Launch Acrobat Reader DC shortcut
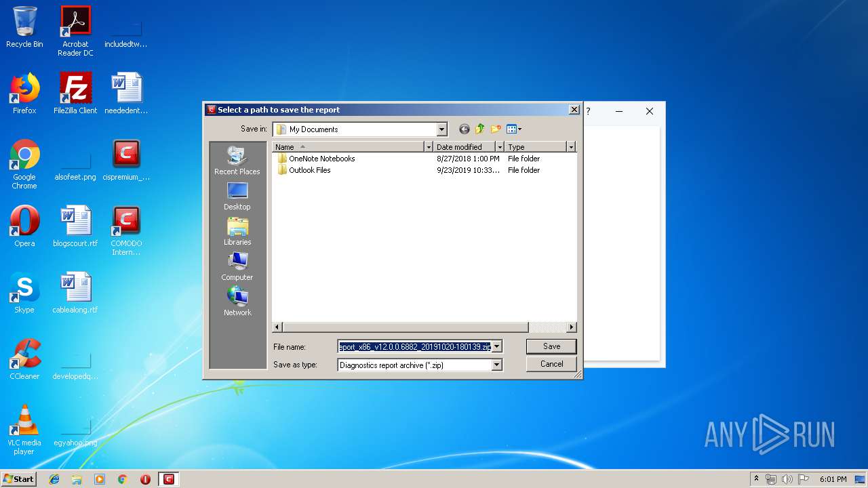The image size is (868, 488). [75, 31]
